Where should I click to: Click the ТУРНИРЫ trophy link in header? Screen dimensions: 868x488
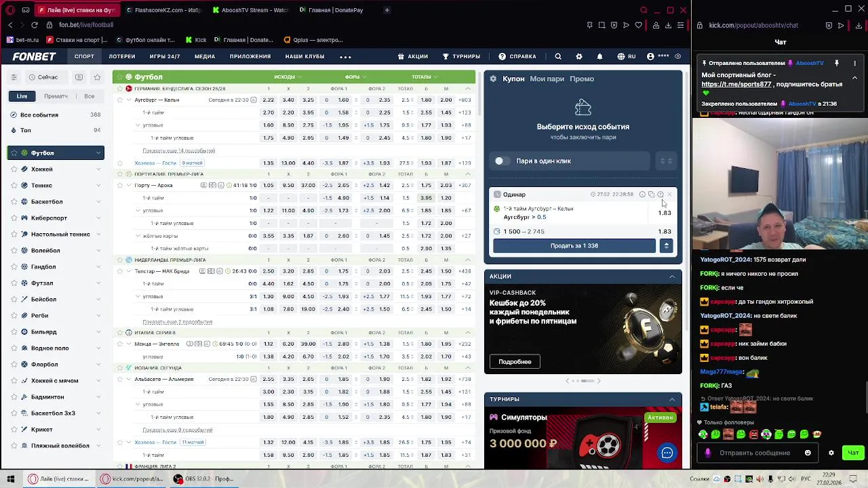(461, 56)
